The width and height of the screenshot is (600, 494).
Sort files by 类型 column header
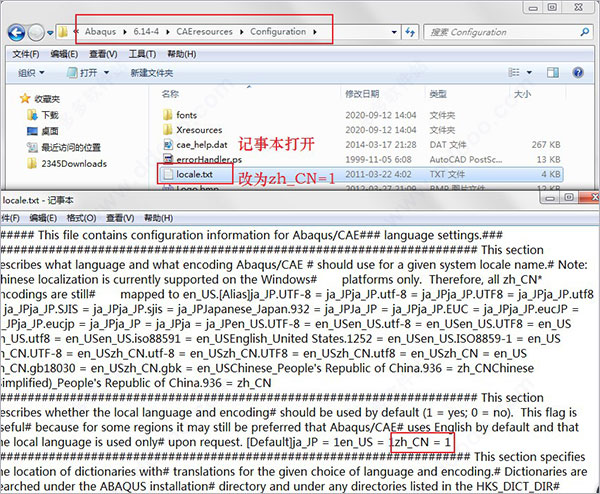(438, 94)
